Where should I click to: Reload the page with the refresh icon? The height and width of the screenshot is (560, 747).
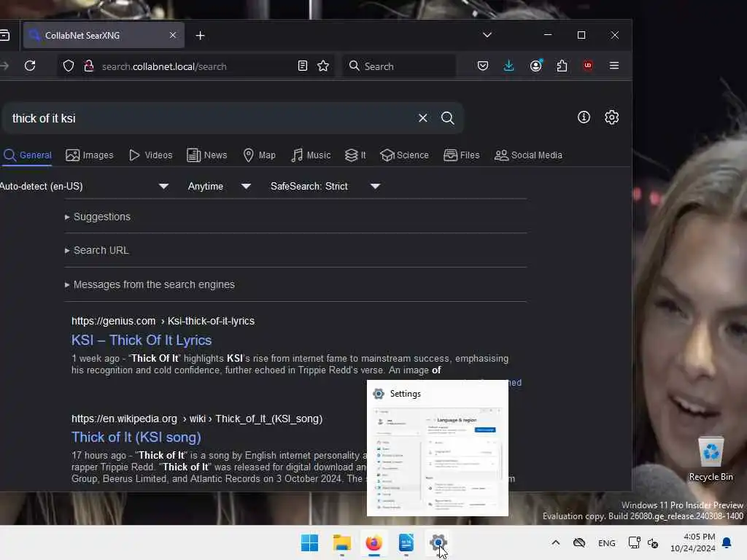coord(30,66)
